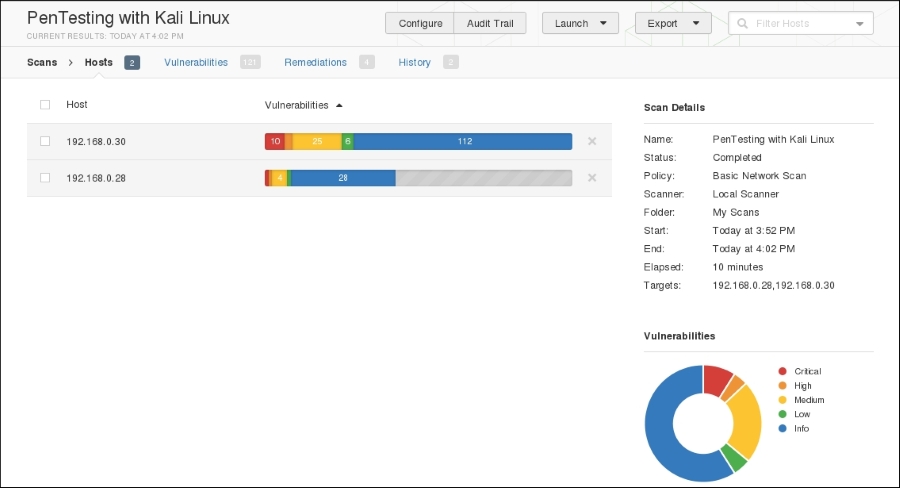This screenshot has height=488, width=900.
Task: Click the Configure button
Action: 420,23
